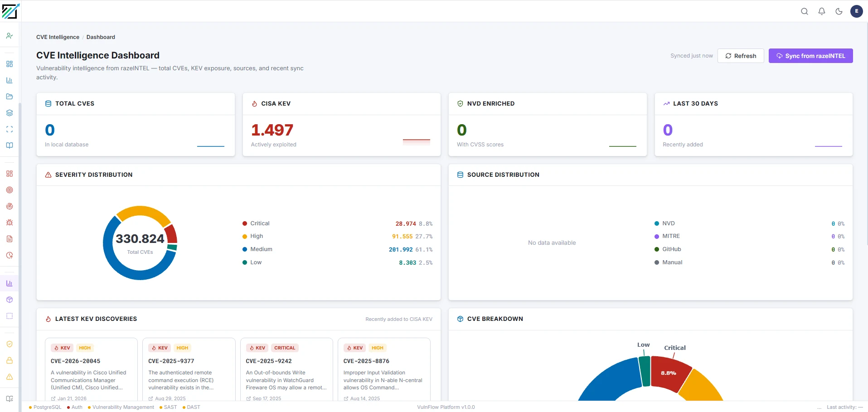Click the 201.992 Medium count value

click(401, 250)
